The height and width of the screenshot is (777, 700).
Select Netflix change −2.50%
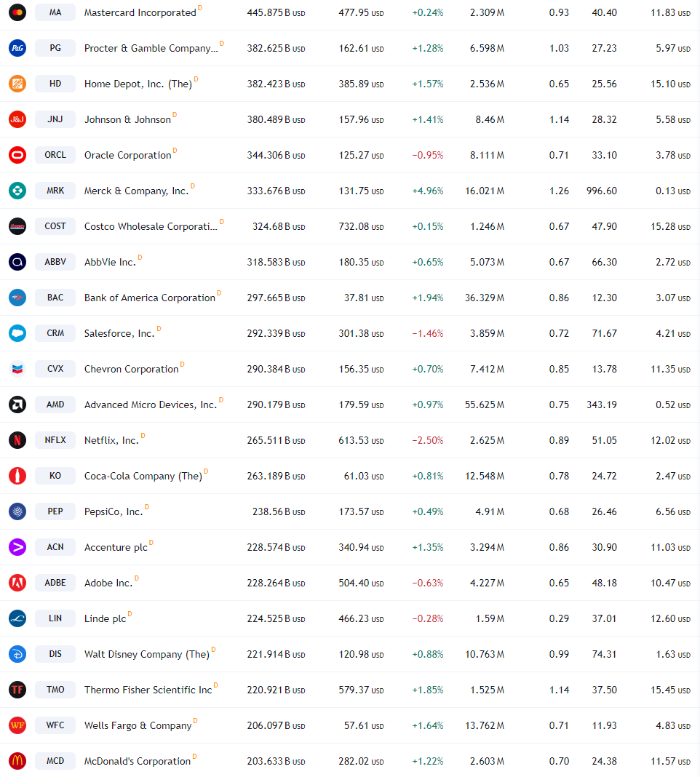pyautogui.click(x=428, y=441)
